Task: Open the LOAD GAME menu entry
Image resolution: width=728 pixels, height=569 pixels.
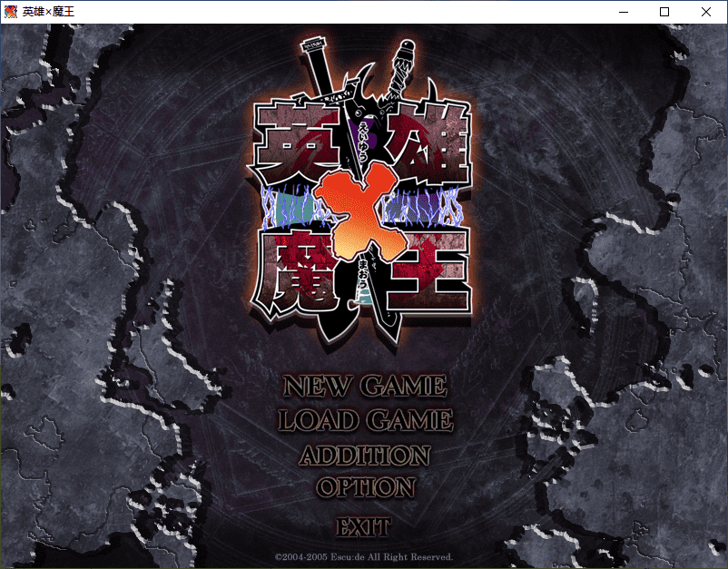Action: 364,420
